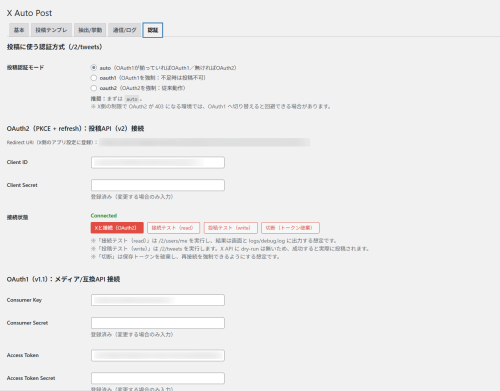This screenshot has width=500, height=391.
Task: Click 登録済み hint under Consumer Secret
Action: click(x=132, y=334)
